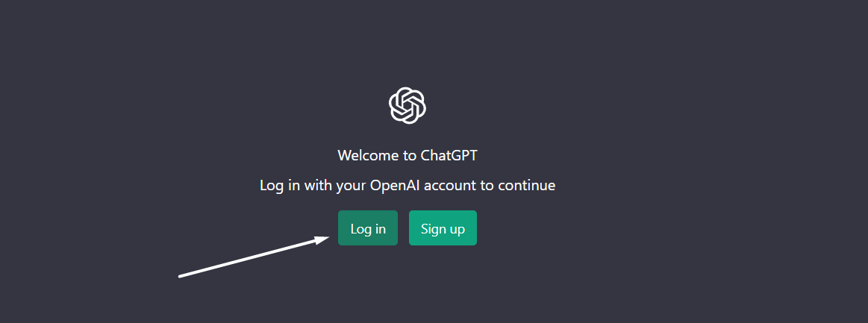868x323 pixels.
Task: Select the button the arrow points to
Action: 368,228
